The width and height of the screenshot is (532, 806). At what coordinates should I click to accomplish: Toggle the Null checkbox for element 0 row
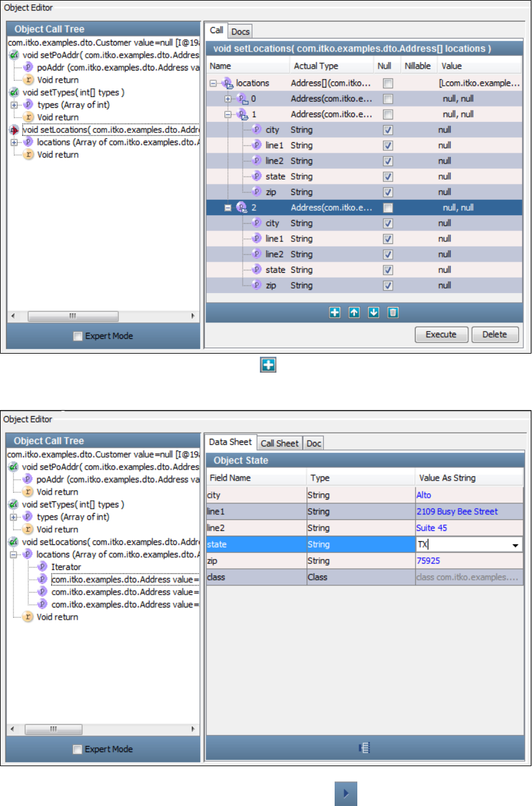click(x=387, y=98)
